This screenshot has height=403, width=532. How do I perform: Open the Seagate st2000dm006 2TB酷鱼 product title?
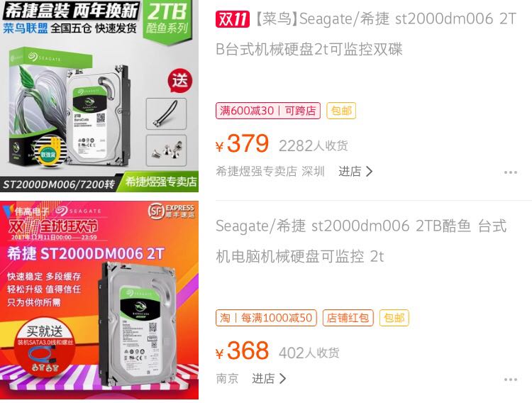[361, 241]
